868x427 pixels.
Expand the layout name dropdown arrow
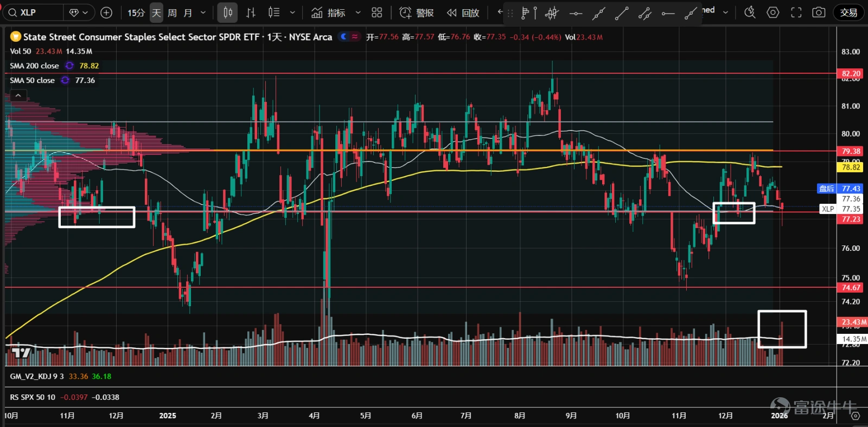725,12
